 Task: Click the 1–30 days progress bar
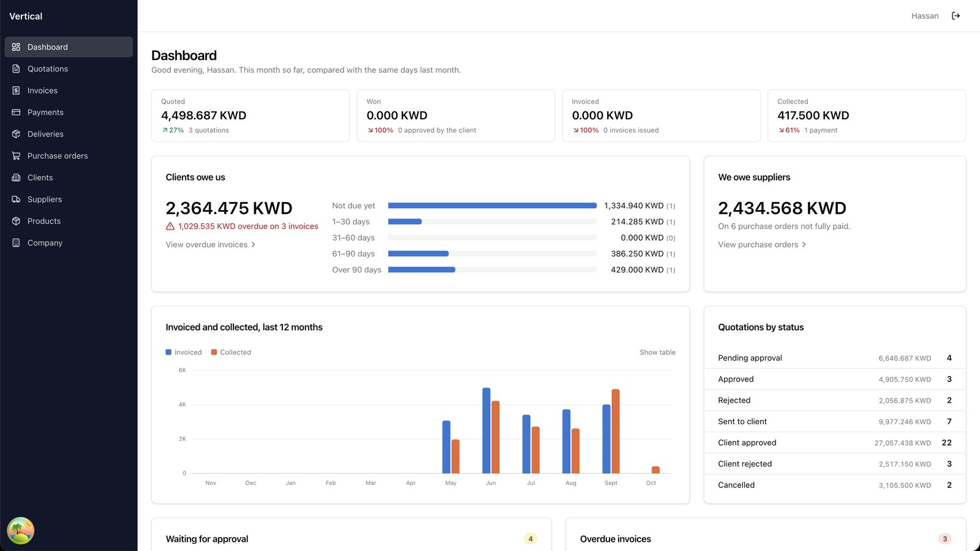492,222
